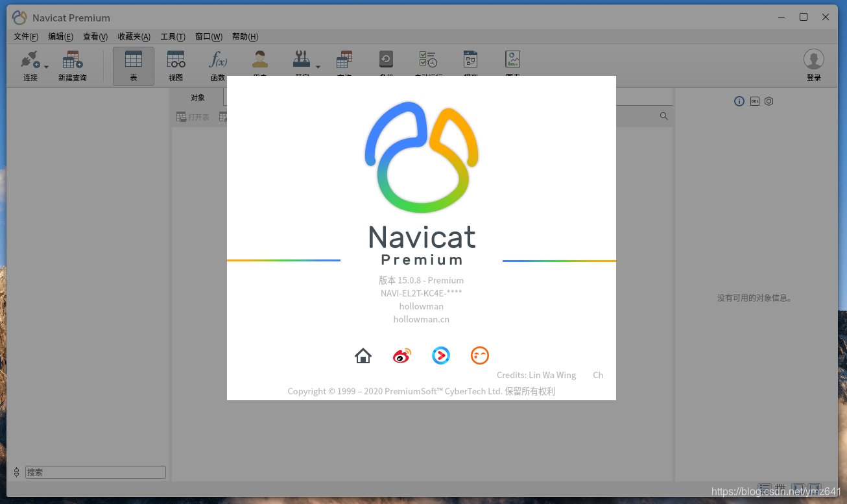Expand the 连接 dropdown arrow
The image size is (847, 504).
click(x=47, y=67)
